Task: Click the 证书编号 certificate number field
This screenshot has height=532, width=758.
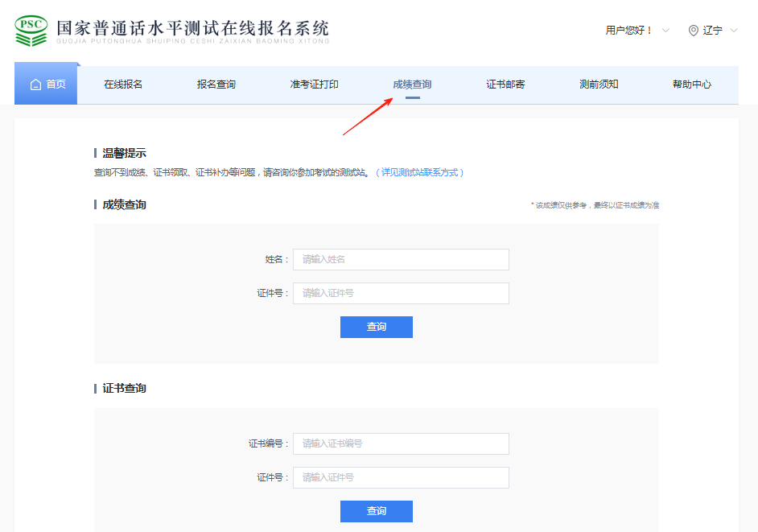Action: click(x=400, y=443)
